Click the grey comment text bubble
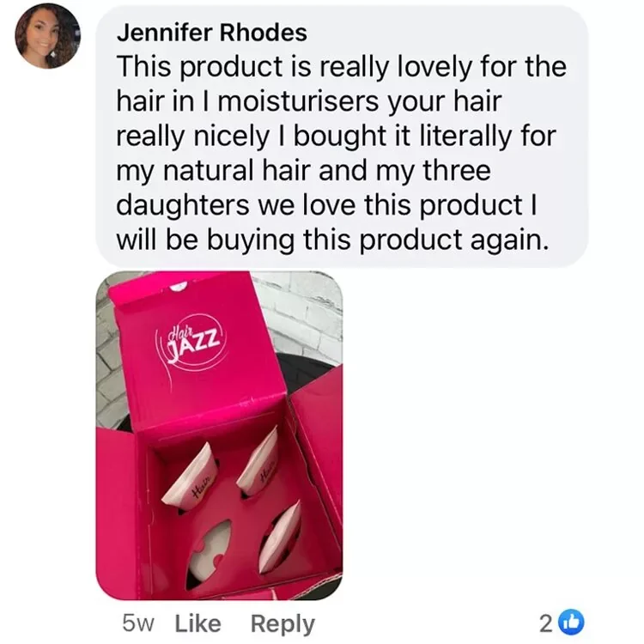 [342, 136]
